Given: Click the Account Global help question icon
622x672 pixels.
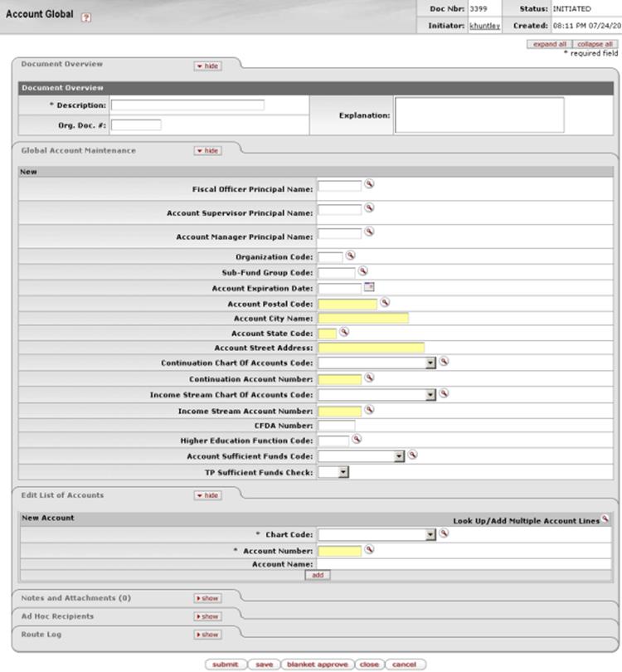Looking at the screenshot, I should pyautogui.click(x=86, y=17).
